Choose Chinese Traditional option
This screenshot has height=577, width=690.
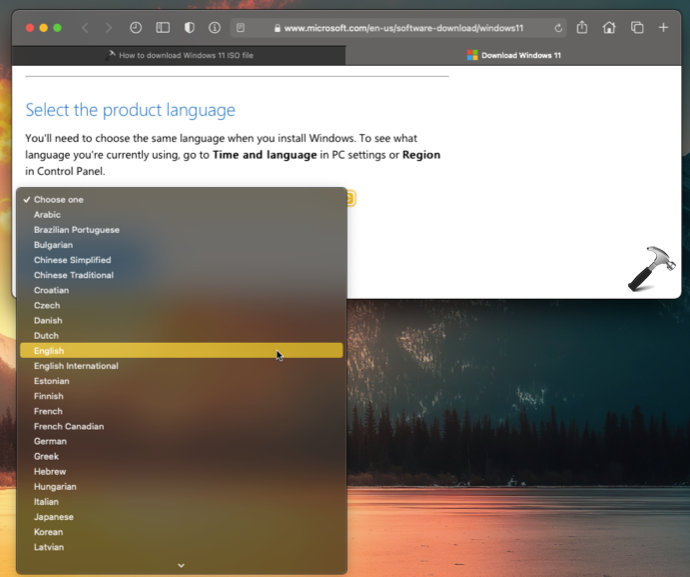point(181,275)
